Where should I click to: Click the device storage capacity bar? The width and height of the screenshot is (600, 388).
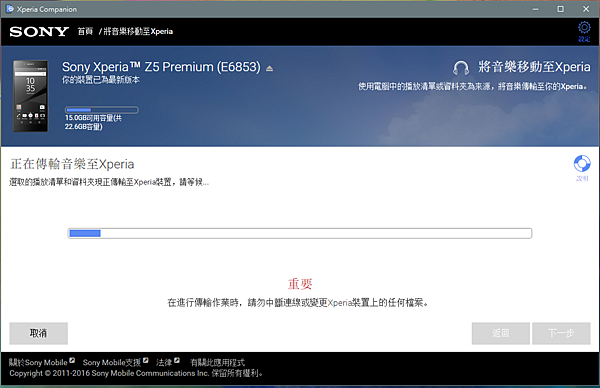(101, 110)
